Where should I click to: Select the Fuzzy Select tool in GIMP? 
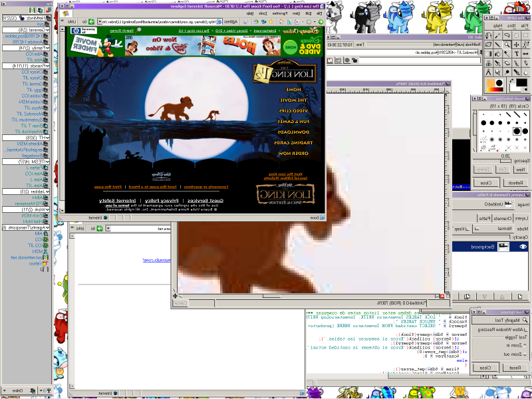tap(498, 35)
